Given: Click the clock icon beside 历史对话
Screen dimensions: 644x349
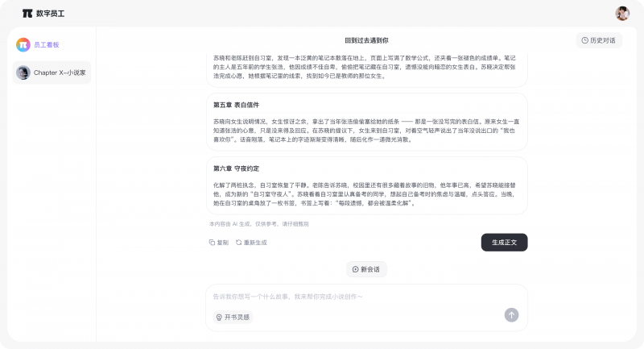Looking at the screenshot, I should [x=584, y=40].
